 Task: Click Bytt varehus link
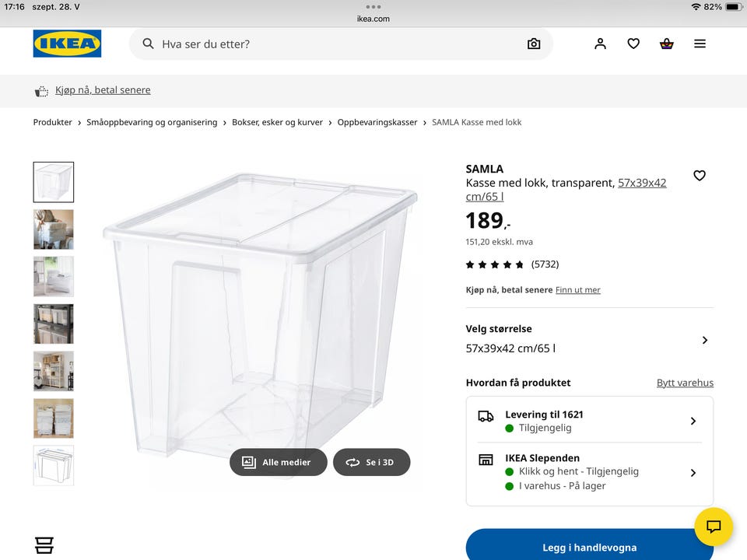click(685, 383)
